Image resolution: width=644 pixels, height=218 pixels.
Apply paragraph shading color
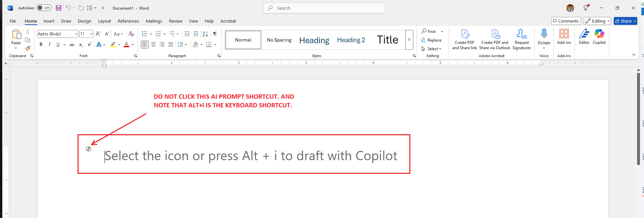pos(196,45)
